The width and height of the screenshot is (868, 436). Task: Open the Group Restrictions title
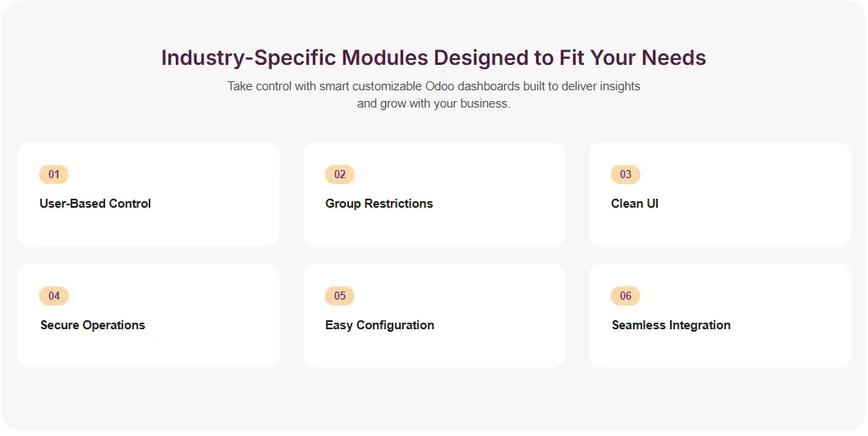point(379,204)
